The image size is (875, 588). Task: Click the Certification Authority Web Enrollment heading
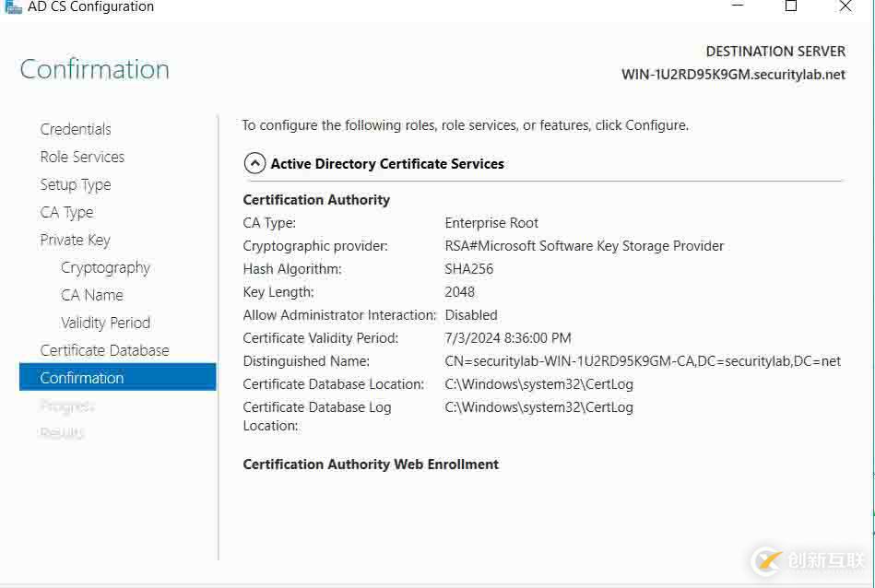[x=371, y=465]
